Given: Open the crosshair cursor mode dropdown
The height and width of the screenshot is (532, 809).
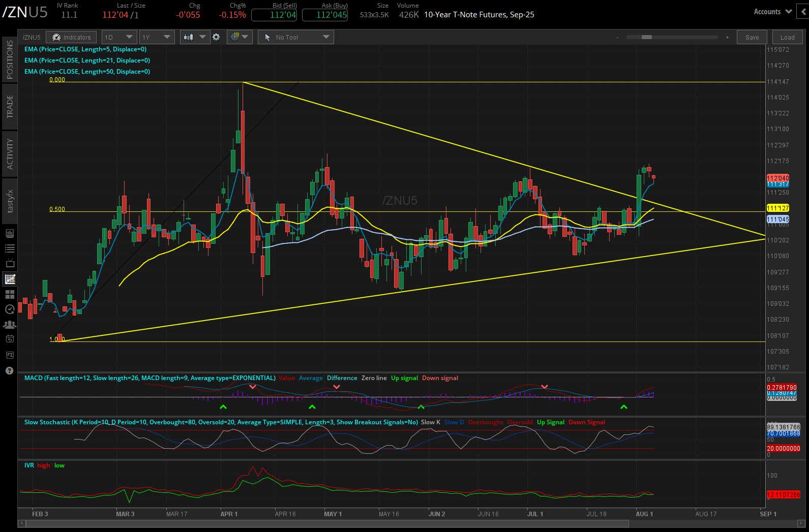Looking at the screenshot, I should coord(239,37).
